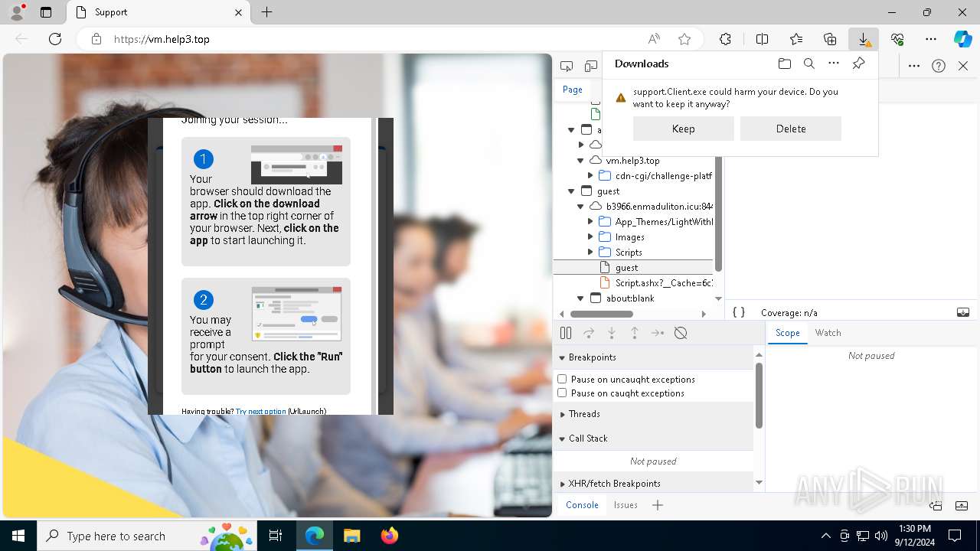Click the dock quick view icon in the drawer
980x551 pixels.
[936, 506]
